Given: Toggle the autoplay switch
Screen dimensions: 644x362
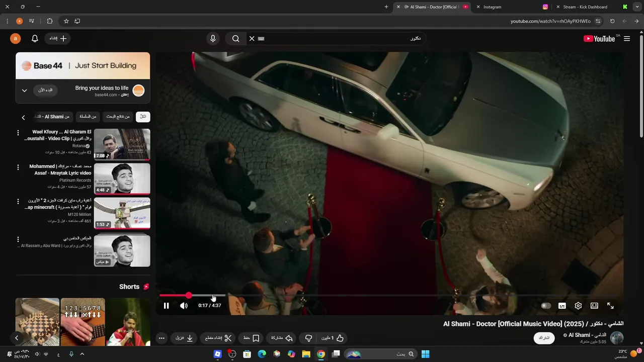Looking at the screenshot, I should [x=546, y=306].
